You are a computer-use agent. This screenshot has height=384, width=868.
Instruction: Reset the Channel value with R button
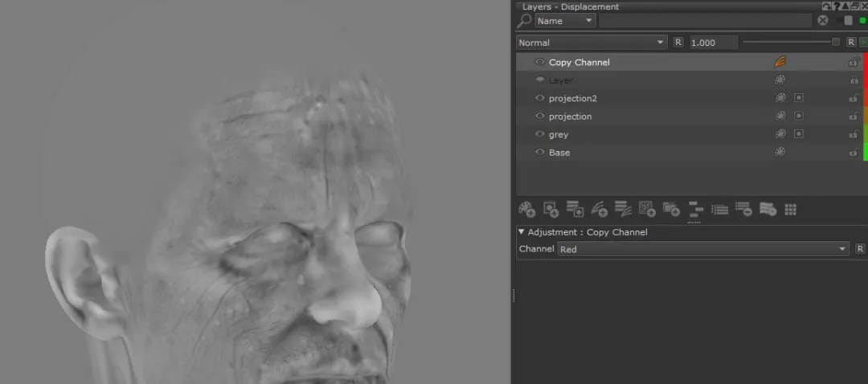859,249
